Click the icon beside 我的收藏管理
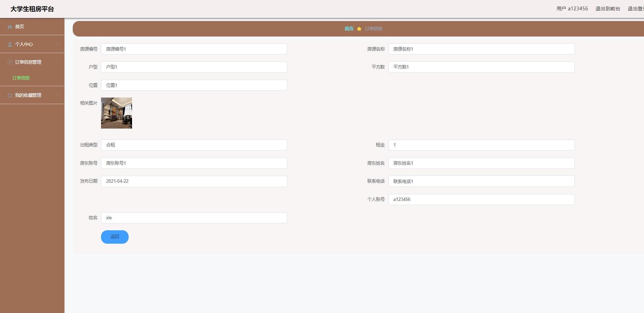Viewport: 644px width, 313px height. [10, 95]
